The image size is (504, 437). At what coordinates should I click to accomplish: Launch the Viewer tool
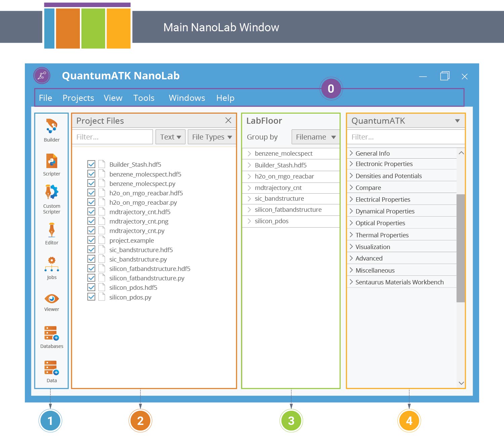52,303
